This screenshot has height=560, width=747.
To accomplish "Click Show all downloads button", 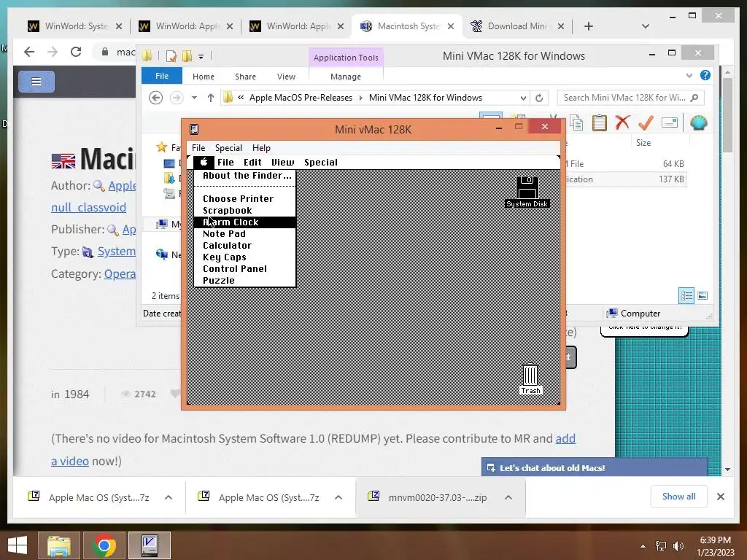I will (679, 497).
